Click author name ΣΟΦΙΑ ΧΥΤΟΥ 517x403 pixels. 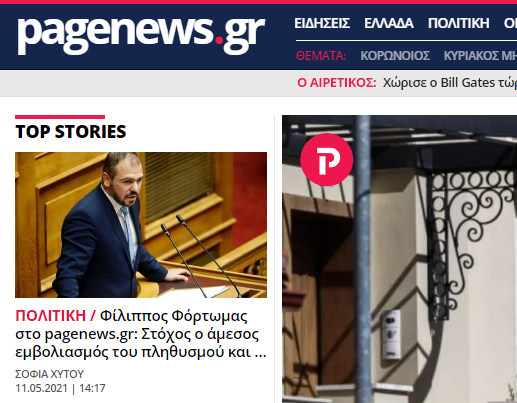(49, 374)
